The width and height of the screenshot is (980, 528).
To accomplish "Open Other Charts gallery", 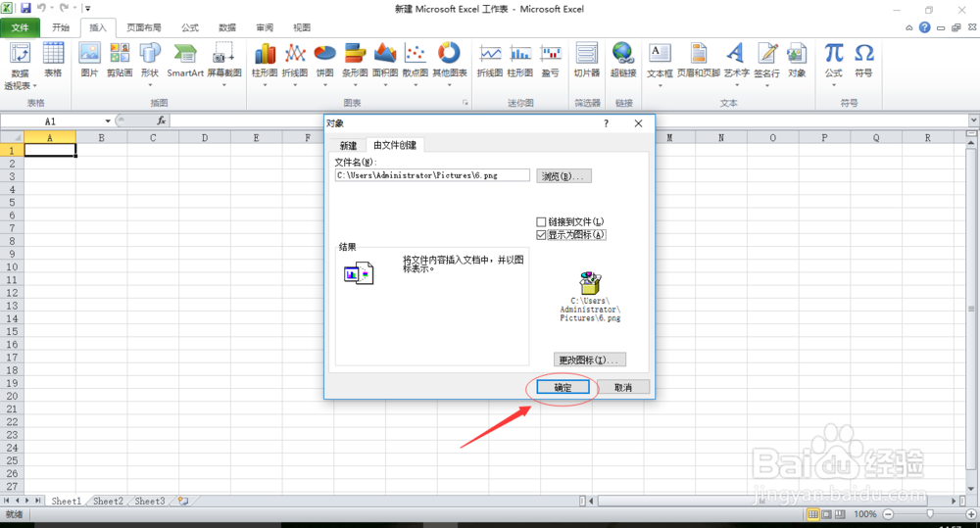I will (450, 64).
